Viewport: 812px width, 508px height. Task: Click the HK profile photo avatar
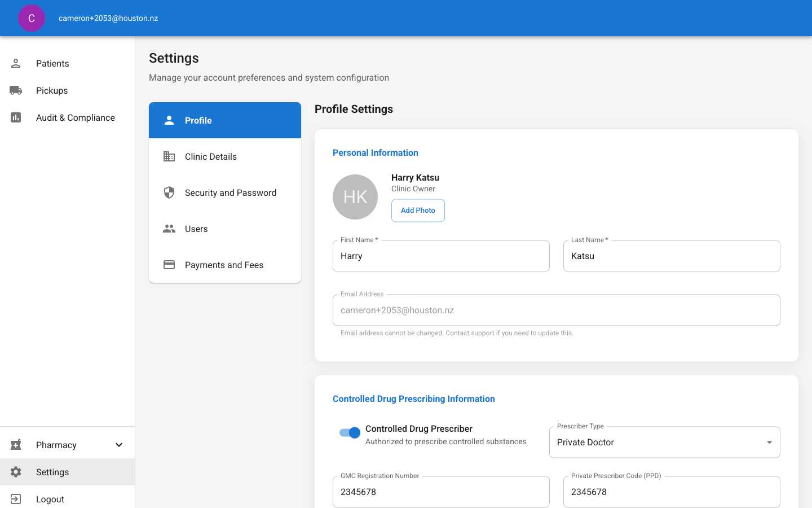(355, 197)
